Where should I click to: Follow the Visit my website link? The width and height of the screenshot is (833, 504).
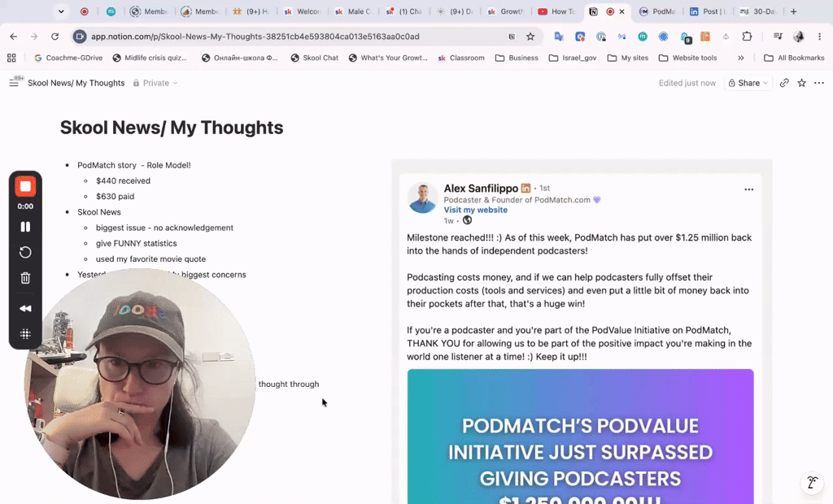pos(475,210)
